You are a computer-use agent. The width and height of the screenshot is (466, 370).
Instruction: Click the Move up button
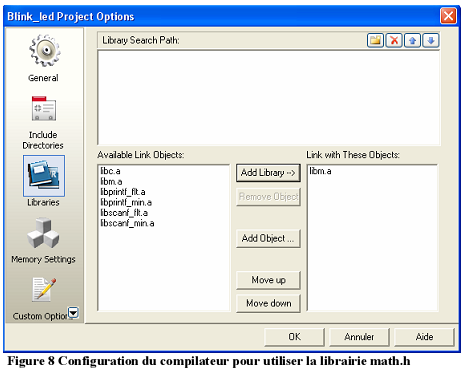268,280
